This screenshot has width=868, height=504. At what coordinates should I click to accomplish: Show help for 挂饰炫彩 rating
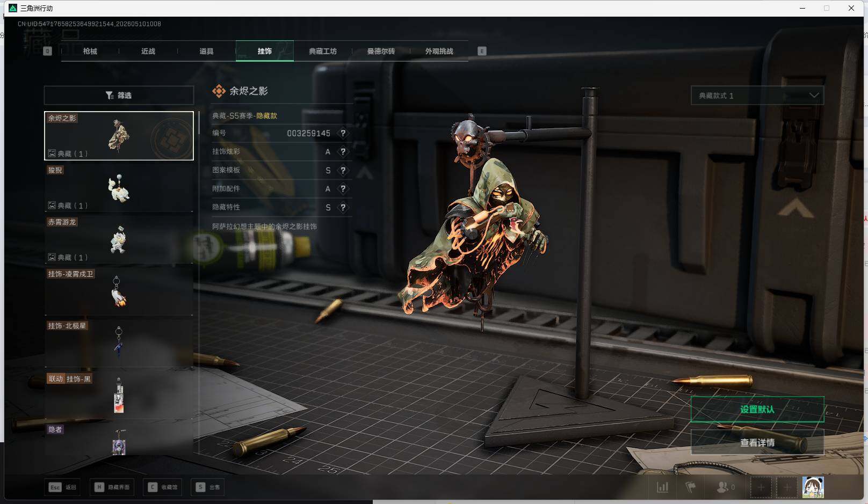pyautogui.click(x=343, y=152)
